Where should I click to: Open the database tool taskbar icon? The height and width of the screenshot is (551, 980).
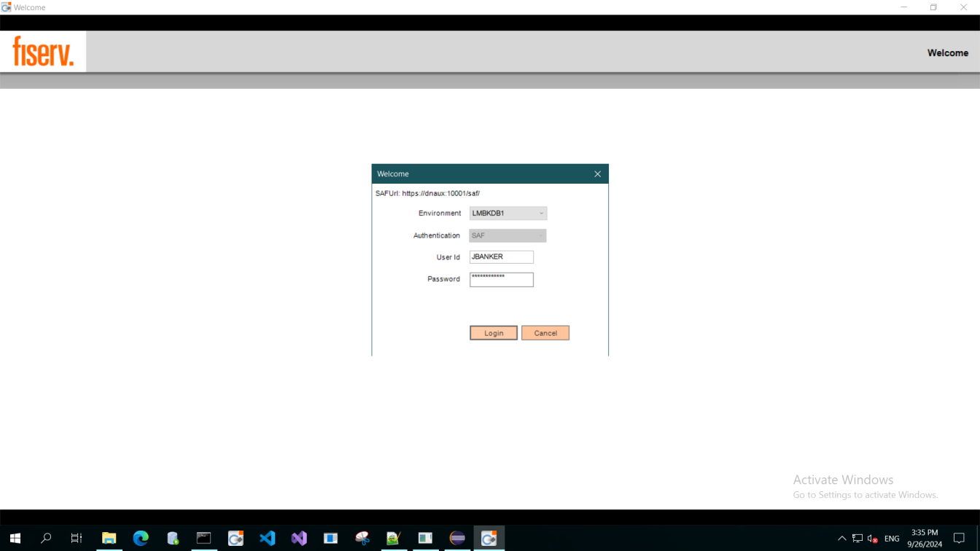173,539
